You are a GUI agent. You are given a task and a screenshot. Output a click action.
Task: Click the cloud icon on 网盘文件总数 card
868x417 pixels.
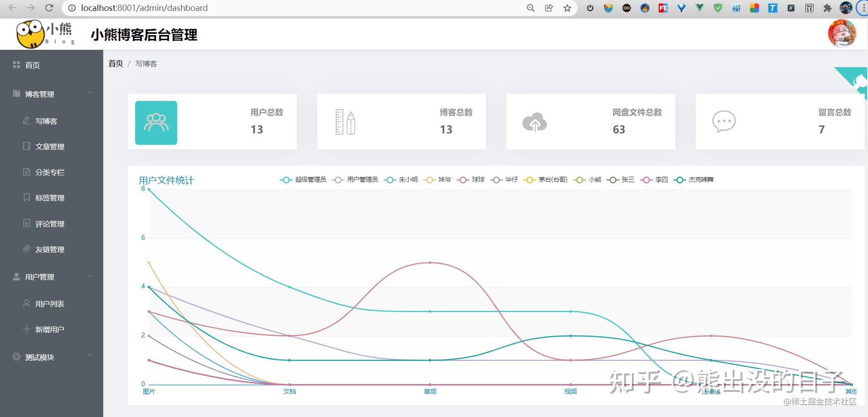pyautogui.click(x=533, y=121)
